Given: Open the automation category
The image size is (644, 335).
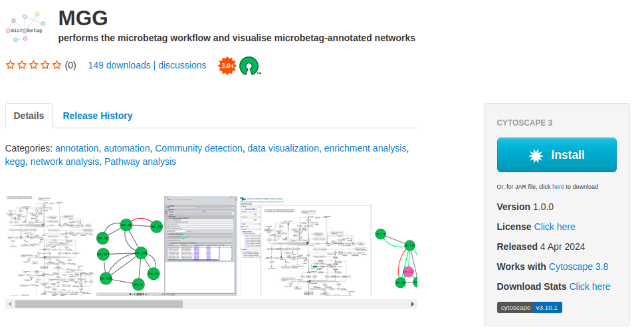Looking at the screenshot, I should (127, 149).
